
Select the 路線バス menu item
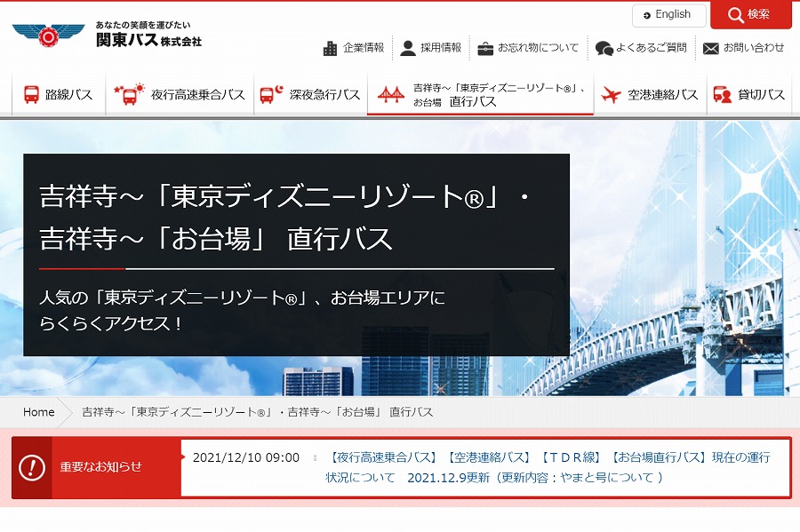[59, 95]
